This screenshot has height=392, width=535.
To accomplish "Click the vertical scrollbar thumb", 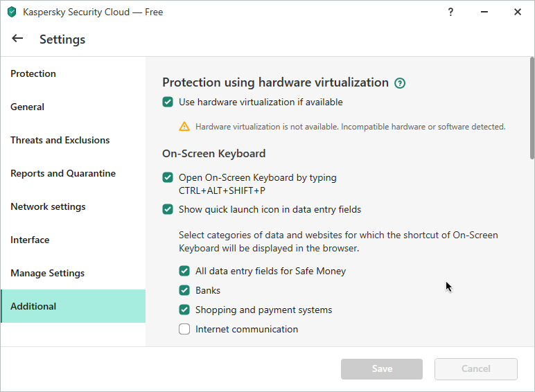I will pyautogui.click(x=532, y=108).
